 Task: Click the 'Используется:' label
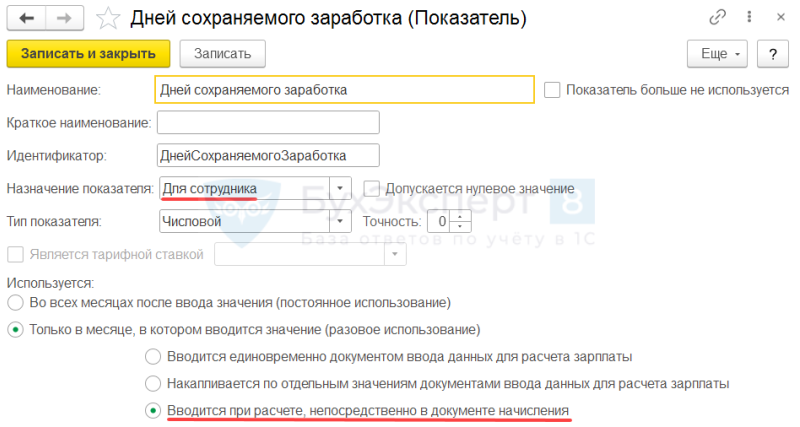point(50,283)
